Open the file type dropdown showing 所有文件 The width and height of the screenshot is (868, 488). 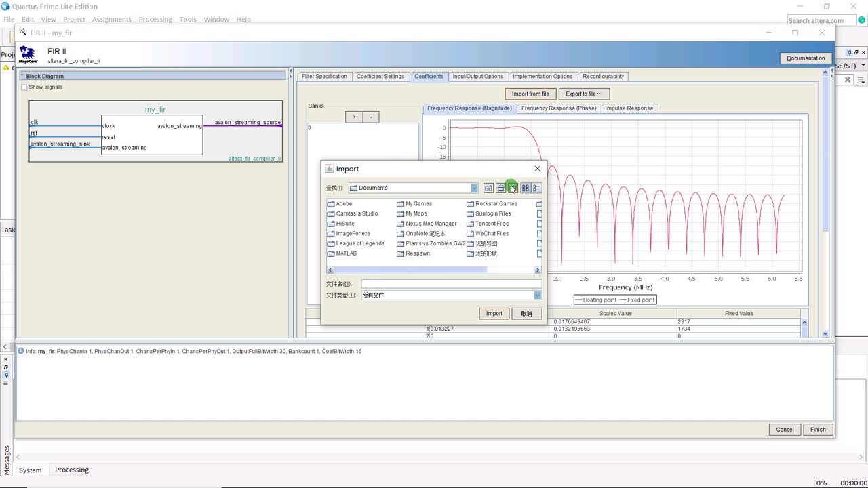click(538, 295)
